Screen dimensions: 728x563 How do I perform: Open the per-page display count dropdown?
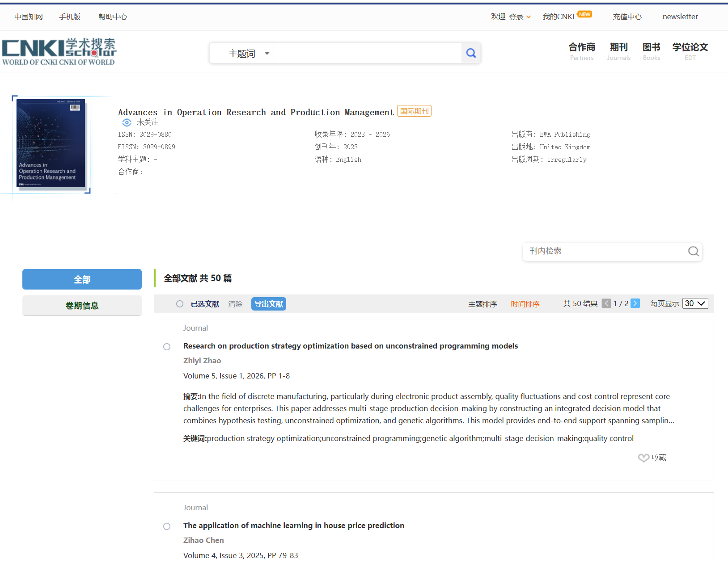[x=695, y=303]
